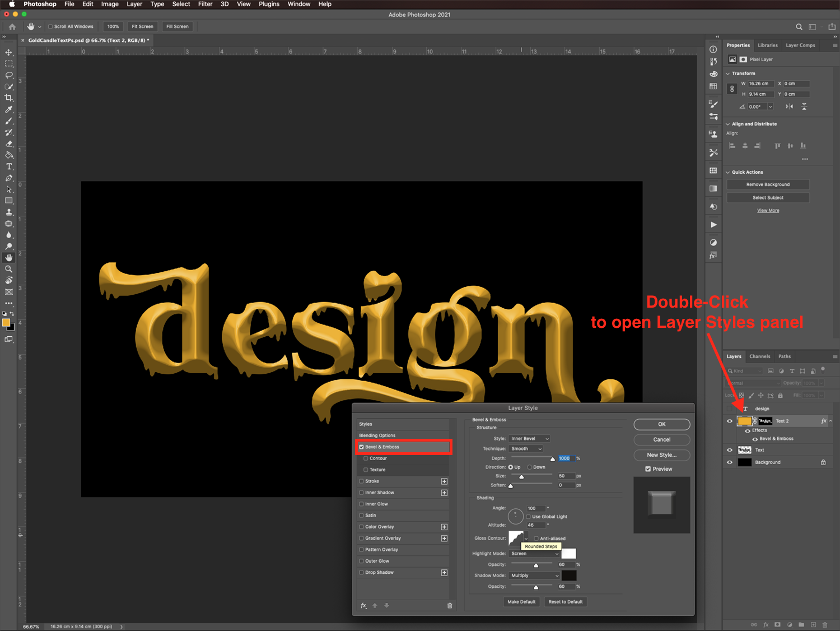
Task: Open the Highlight Mode dropdown showing Screen
Action: coord(534,554)
